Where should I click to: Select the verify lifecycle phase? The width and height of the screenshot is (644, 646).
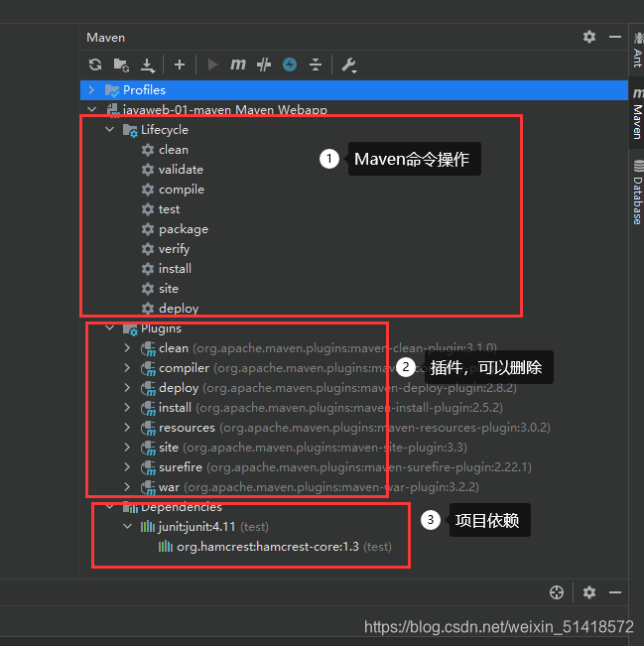coord(175,249)
